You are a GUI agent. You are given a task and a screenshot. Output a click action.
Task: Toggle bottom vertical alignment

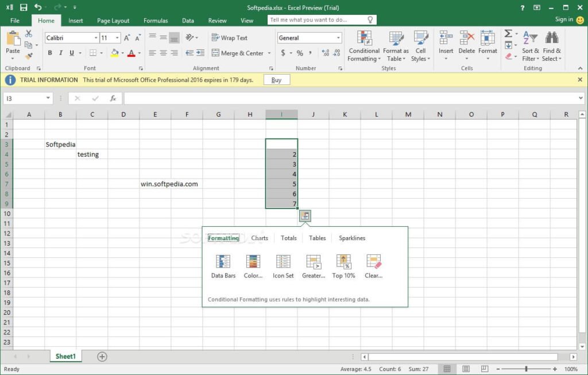tap(174, 37)
